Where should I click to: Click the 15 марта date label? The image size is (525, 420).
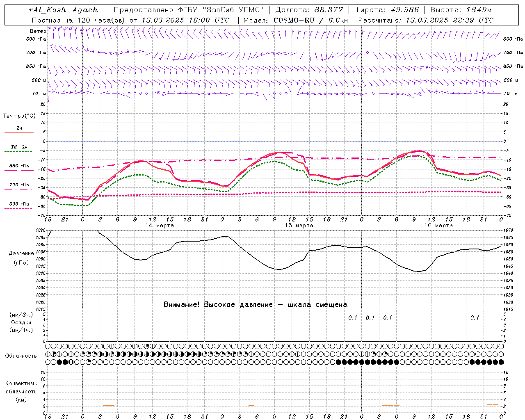pos(299,226)
